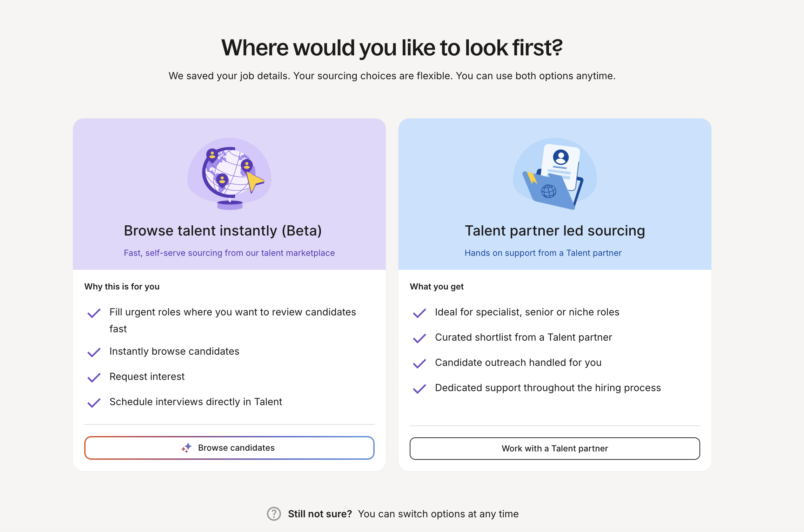Click the question mark help icon
The image size is (804, 532).
coord(274,514)
